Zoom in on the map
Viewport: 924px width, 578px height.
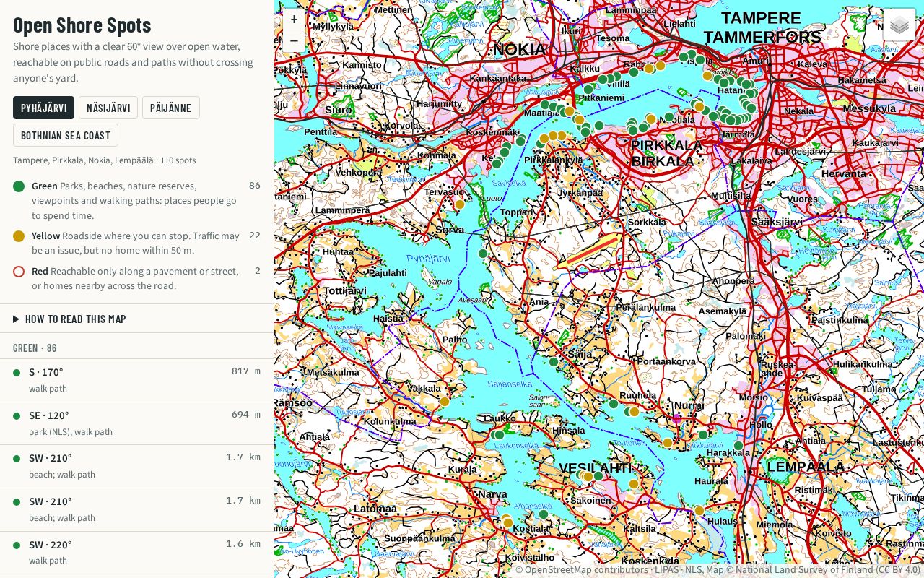pyautogui.click(x=294, y=20)
